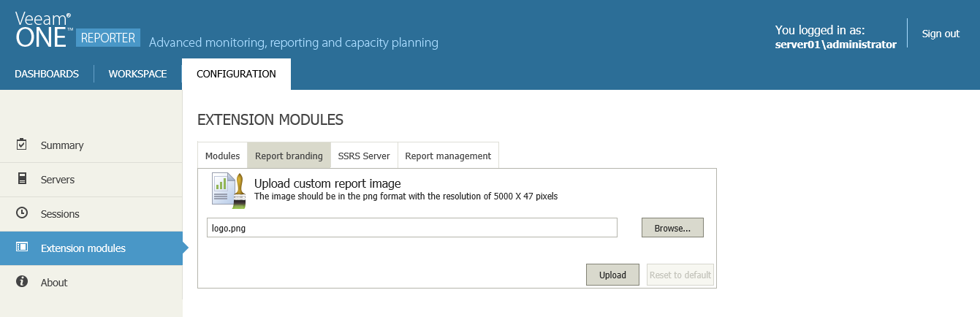This screenshot has width=980, height=317.
Task: Select the Configuration menu tab
Action: click(x=236, y=74)
